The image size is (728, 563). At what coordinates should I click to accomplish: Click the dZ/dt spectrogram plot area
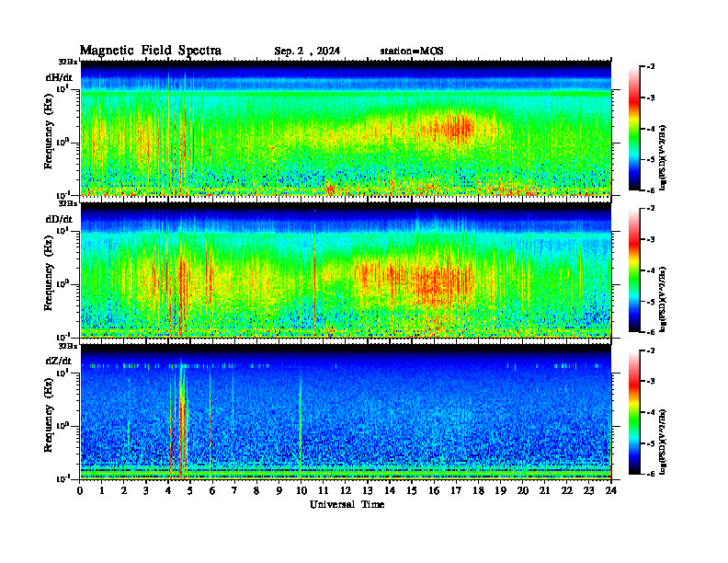tap(346, 412)
